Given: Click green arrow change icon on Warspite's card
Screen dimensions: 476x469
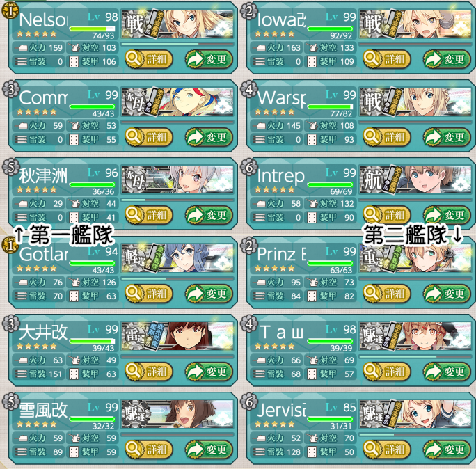Looking at the screenshot, I should pyautogui.click(x=432, y=137).
